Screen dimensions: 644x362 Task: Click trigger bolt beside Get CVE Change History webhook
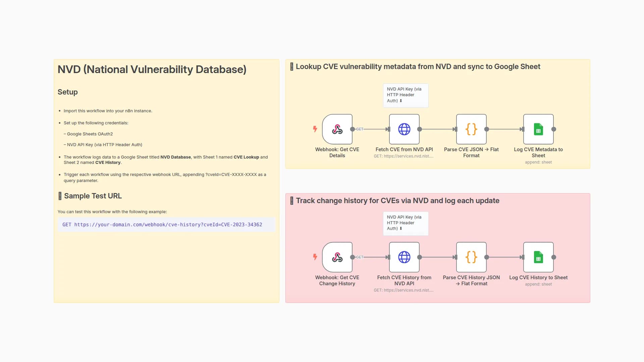point(315,257)
